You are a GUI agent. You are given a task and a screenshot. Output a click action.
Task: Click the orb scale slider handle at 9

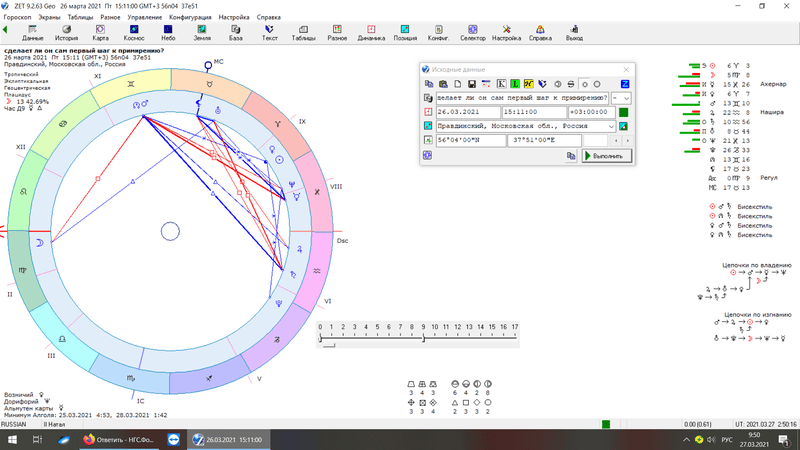424,339
